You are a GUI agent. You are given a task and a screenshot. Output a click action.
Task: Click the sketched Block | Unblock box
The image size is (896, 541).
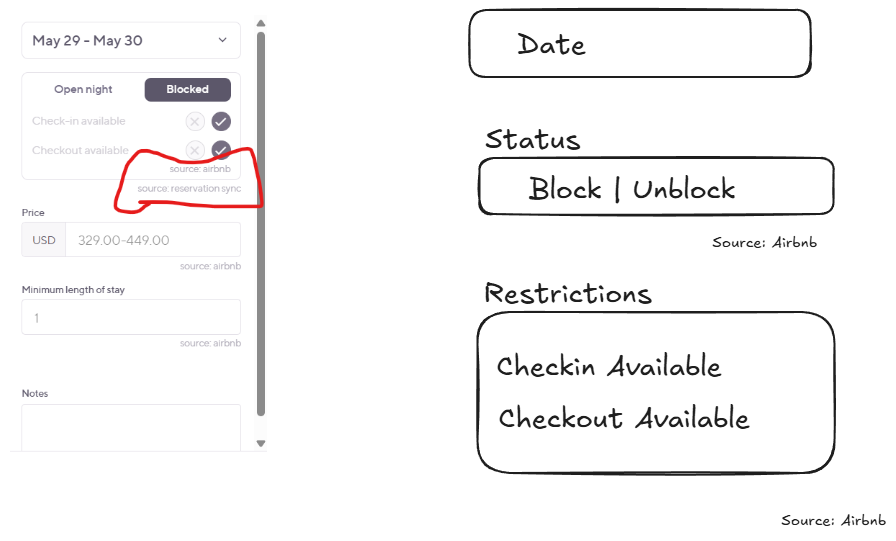tap(656, 186)
